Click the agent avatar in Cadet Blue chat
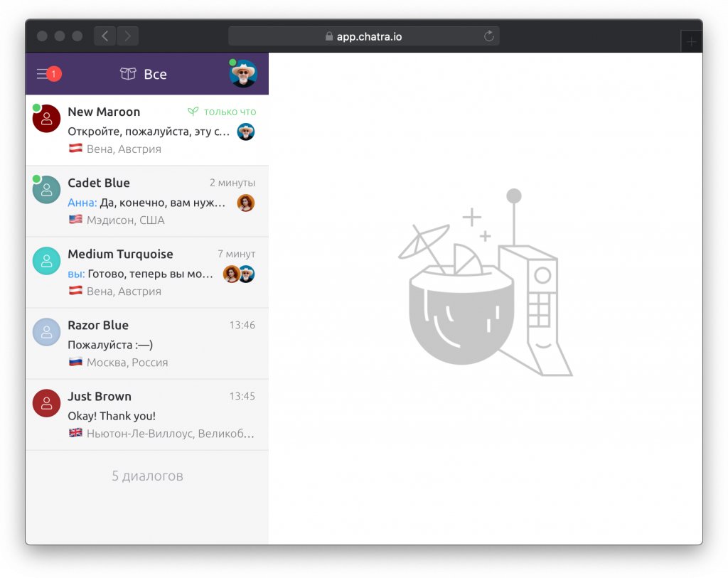 (245, 203)
